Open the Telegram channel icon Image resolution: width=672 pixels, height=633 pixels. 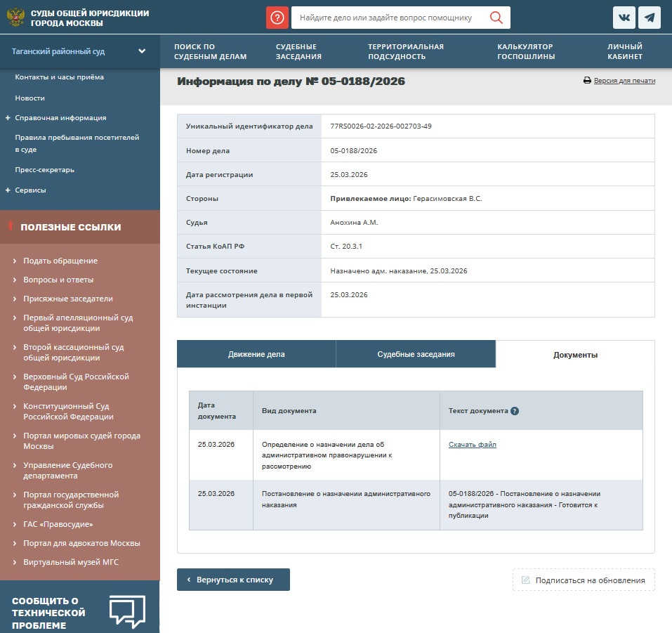point(650,18)
